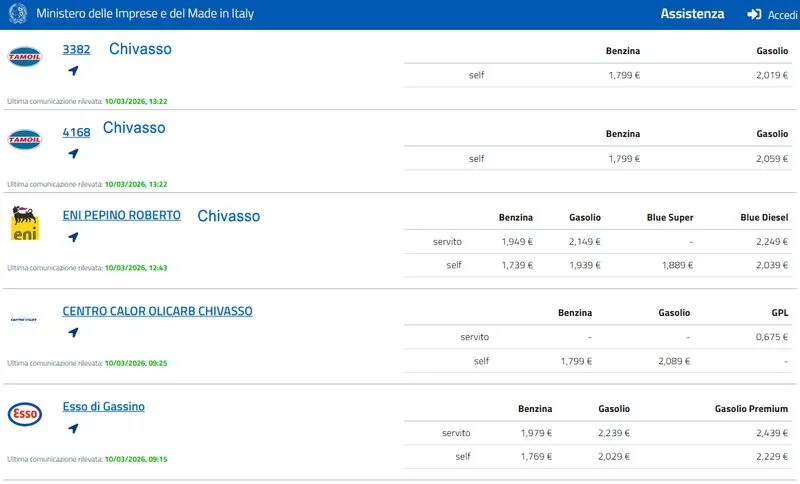Open the Assistenza menu item
The width and height of the screenshot is (800, 484).
click(692, 14)
